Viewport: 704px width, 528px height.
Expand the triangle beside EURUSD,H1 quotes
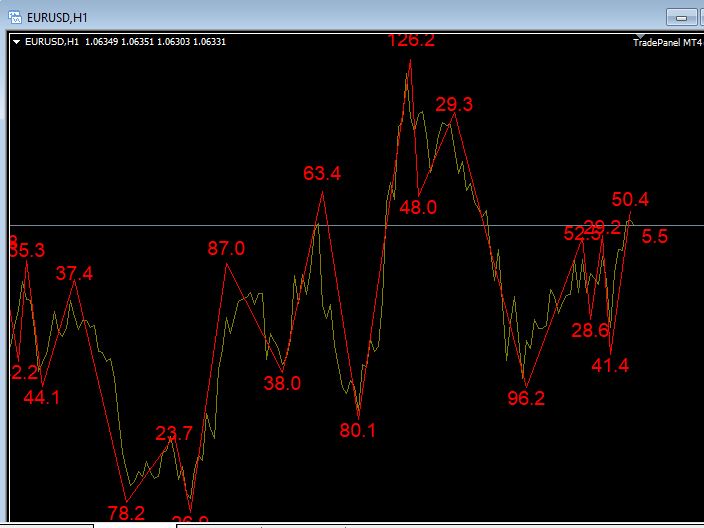17,42
